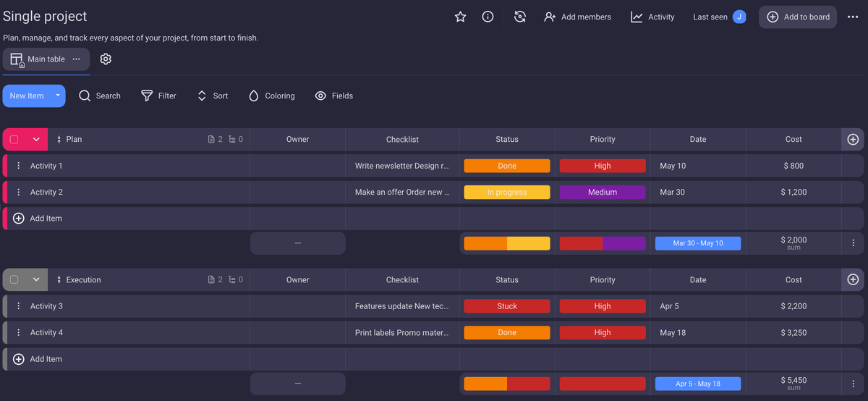Change Activity 2 status In progress

click(506, 192)
